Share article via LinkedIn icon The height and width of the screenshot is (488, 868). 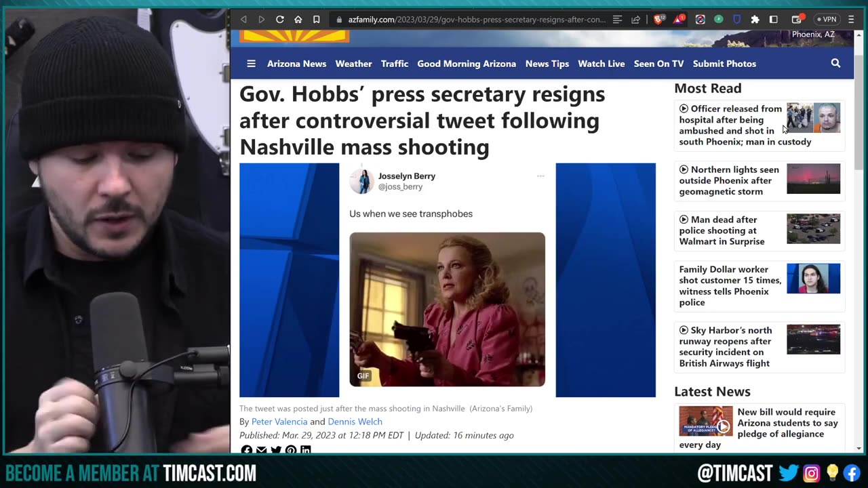[x=306, y=451]
